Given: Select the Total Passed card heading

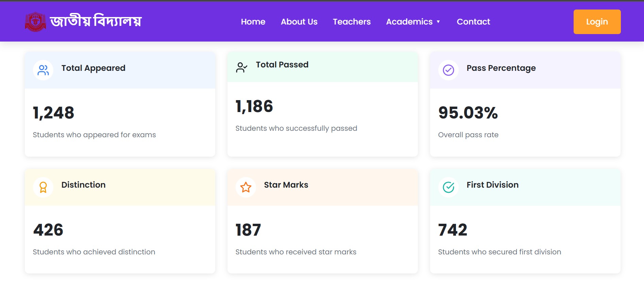Looking at the screenshot, I should (282, 65).
